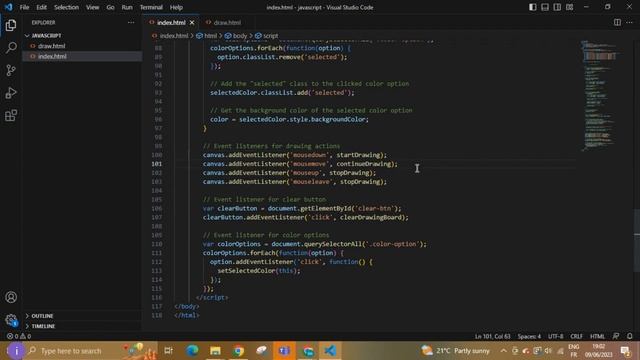Click Explorer more actions ellipsis
The image size is (640, 360).
tap(131, 22)
